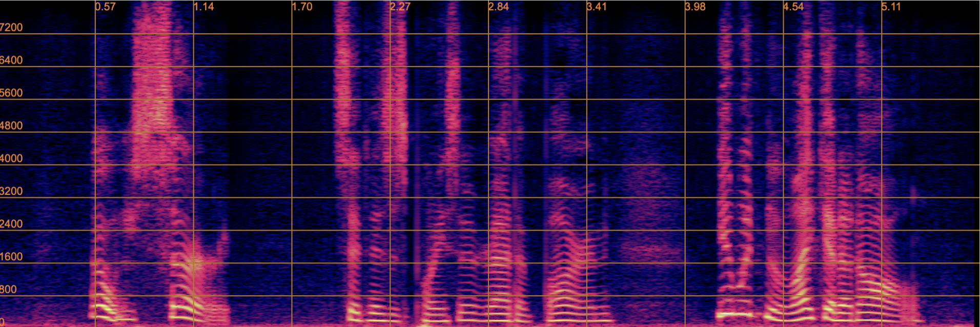Click the 800 frequency axis label
Viewport: 980px width, 327px height.
pyautogui.click(x=9, y=290)
